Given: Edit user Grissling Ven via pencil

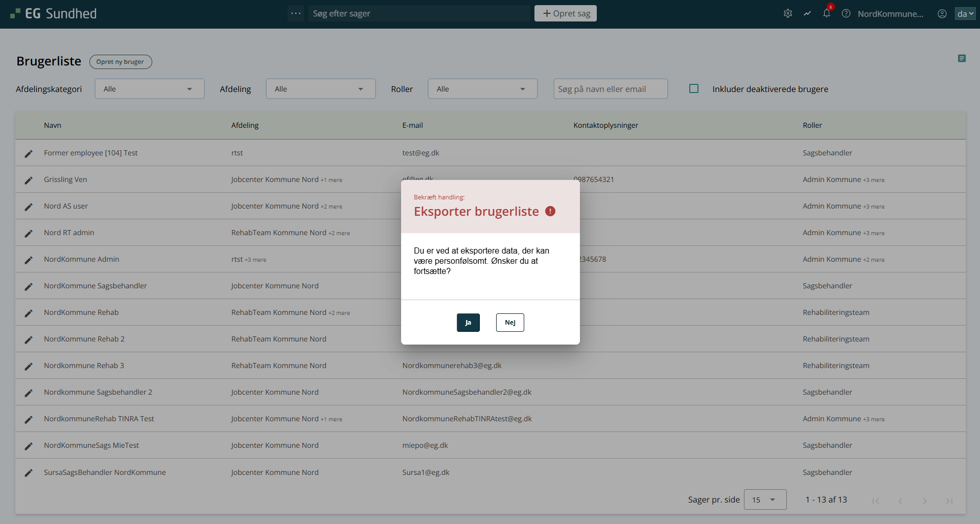Looking at the screenshot, I should (29, 180).
